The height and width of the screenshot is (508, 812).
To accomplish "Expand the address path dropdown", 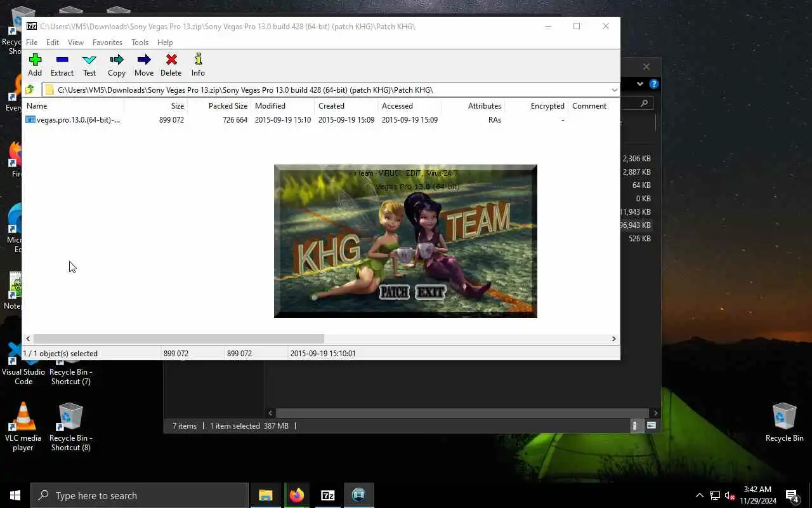I will point(614,90).
